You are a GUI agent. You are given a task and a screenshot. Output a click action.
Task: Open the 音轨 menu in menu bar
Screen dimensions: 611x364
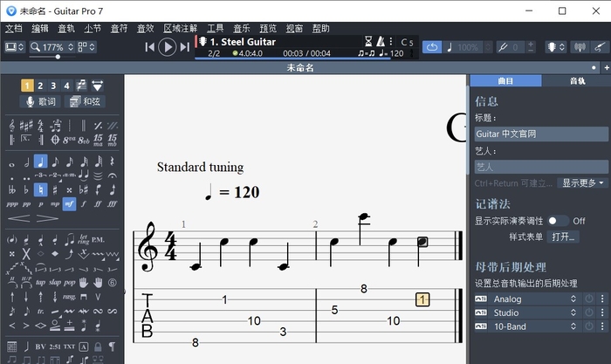(x=66, y=29)
